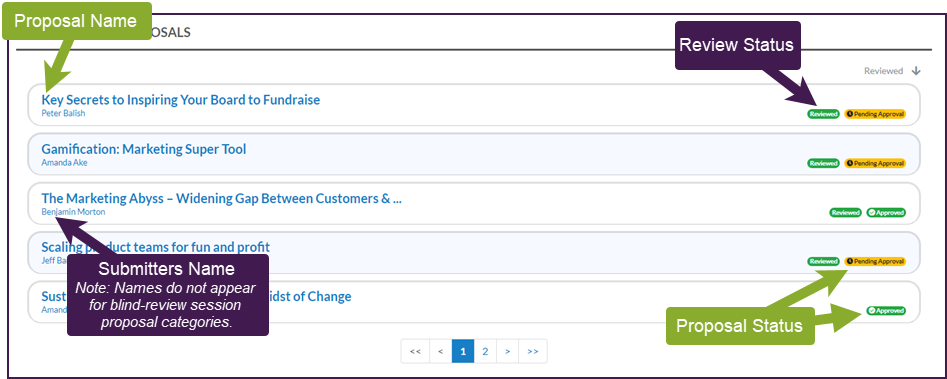
Task: Click Pending Approval badge on Scaling product row
Action: 875,261
